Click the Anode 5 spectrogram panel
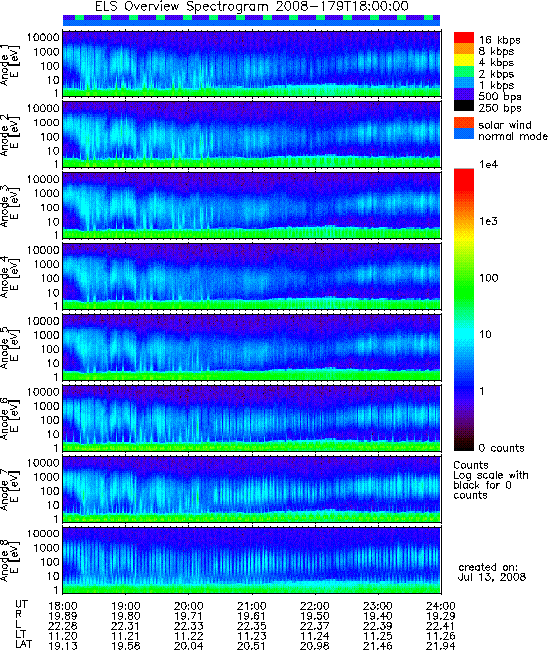The width and height of the screenshot is (548, 650). coord(252,347)
